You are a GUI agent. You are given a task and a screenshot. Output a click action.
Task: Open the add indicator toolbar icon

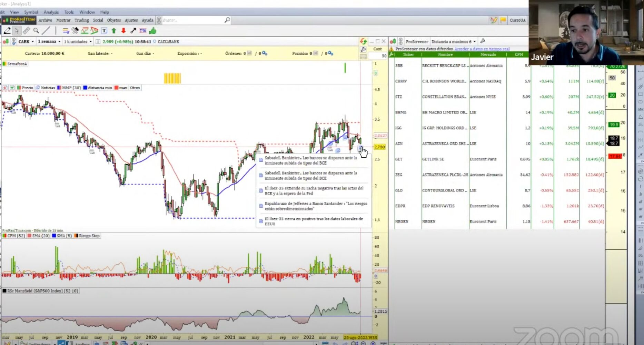tap(66, 31)
